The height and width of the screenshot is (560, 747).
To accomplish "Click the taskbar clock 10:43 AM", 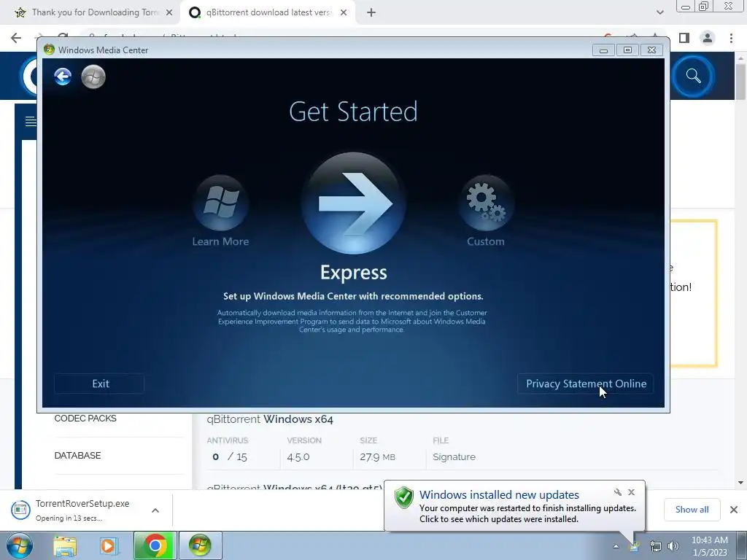I will coord(709,546).
